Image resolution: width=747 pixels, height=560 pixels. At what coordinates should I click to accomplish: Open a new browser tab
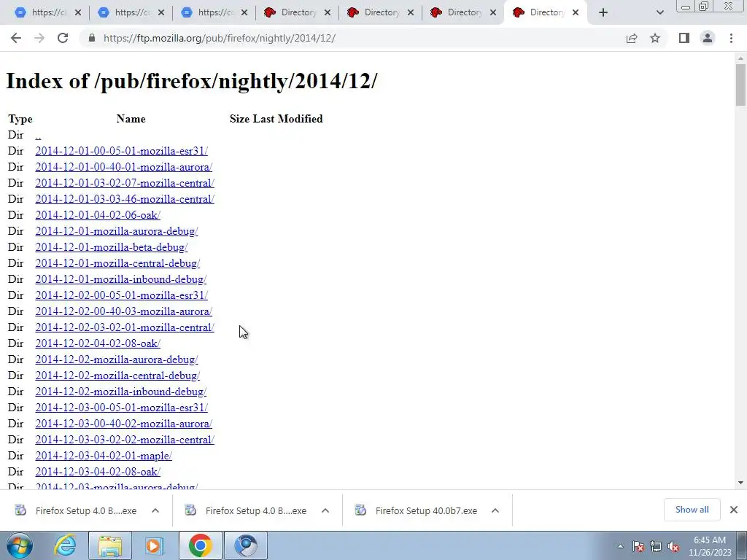[603, 12]
